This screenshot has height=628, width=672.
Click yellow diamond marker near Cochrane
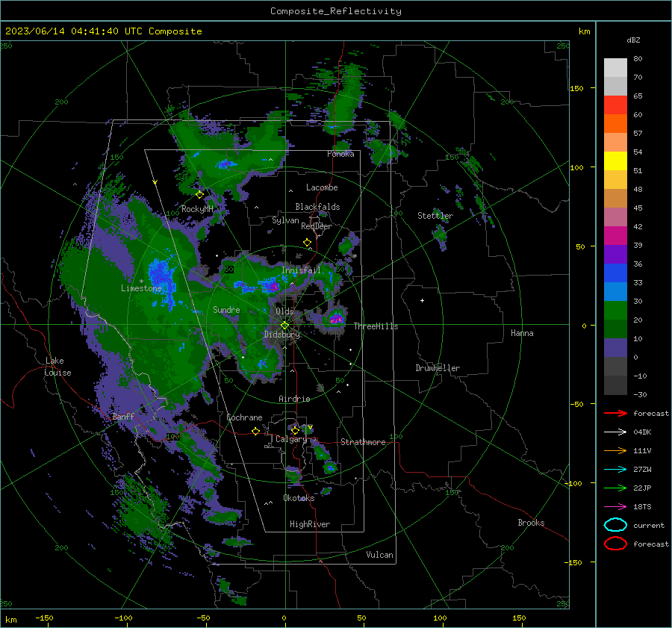pyautogui.click(x=255, y=431)
